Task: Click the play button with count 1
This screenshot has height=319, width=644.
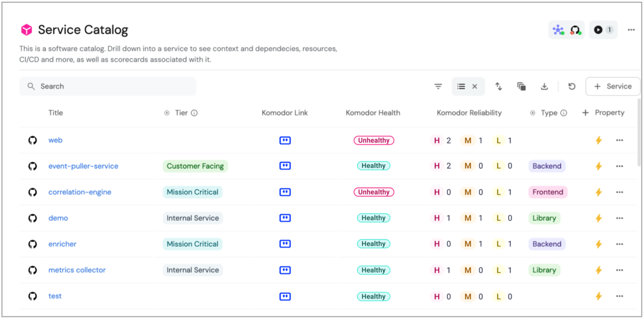Action: coord(603,30)
